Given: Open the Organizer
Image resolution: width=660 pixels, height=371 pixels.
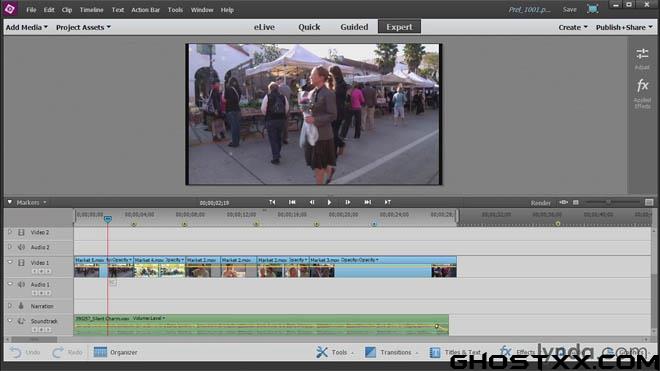Looking at the screenshot, I should coord(115,352).
